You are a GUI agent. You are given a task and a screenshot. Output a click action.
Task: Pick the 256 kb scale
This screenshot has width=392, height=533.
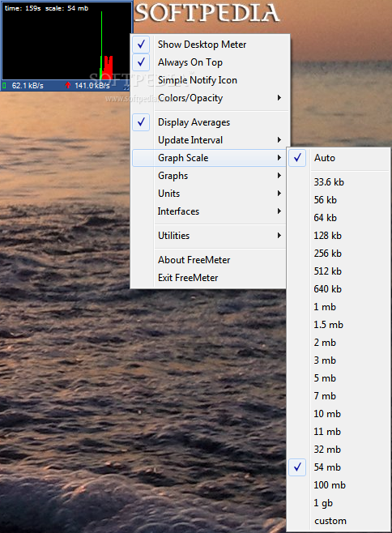pos(339,254)
